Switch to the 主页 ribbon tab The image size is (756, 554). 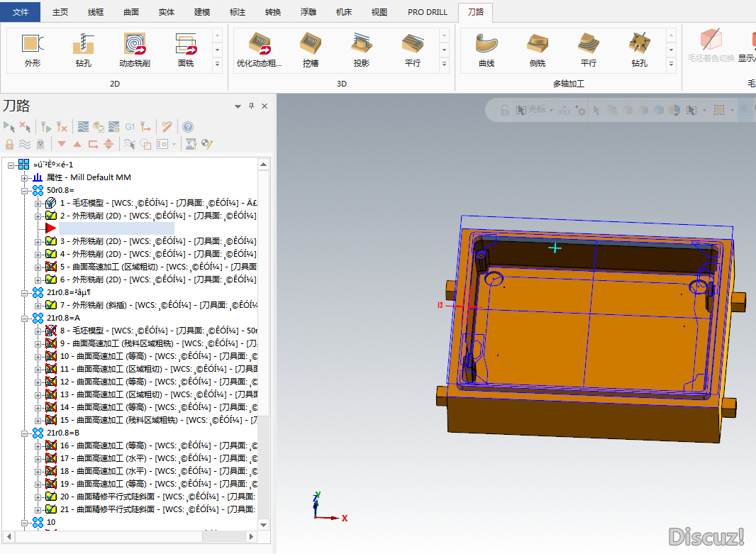point(60,12)
